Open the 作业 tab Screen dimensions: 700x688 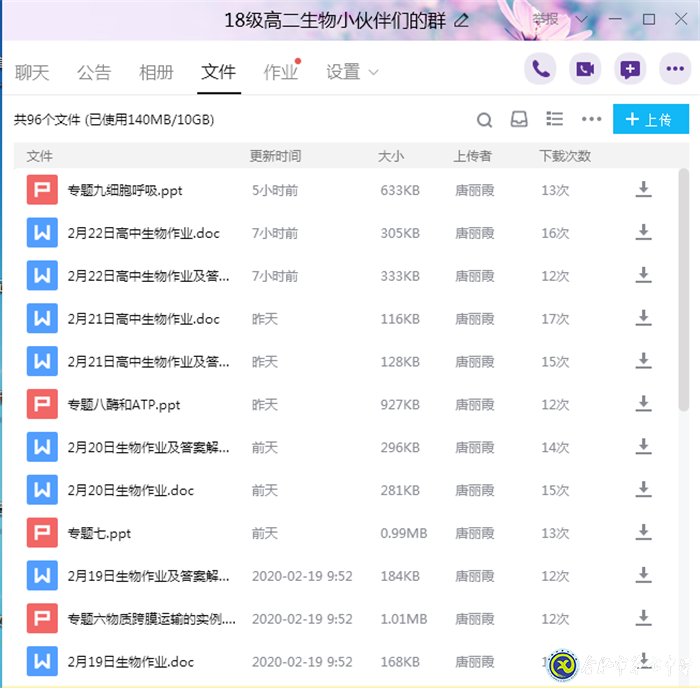(x=280, y=72)
